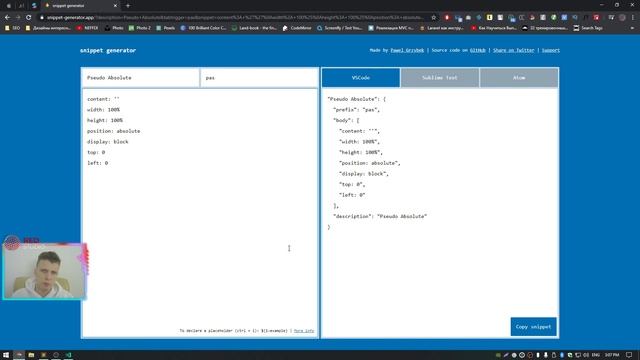Click in the snippet body text area
Screen dimensions: 640x360
pyautogui.click(x=200, y=212)
